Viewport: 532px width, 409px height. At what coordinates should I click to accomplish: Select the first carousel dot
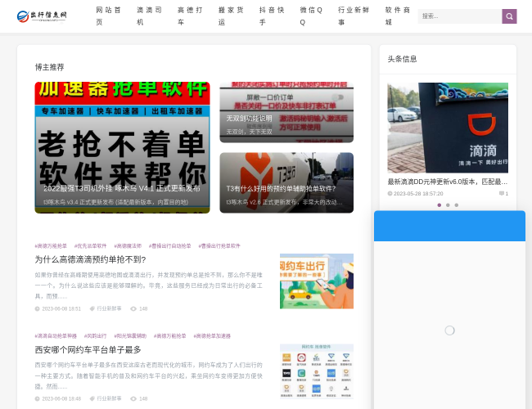[x=440, y=205]
